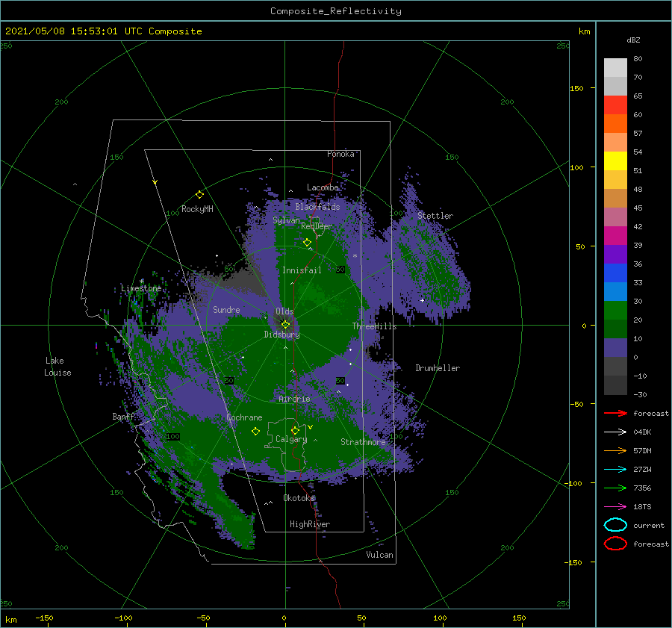Click the current legend text
The height and width of the screenshot is (628, 672).
pyautogui.click(x=648, y=525)
